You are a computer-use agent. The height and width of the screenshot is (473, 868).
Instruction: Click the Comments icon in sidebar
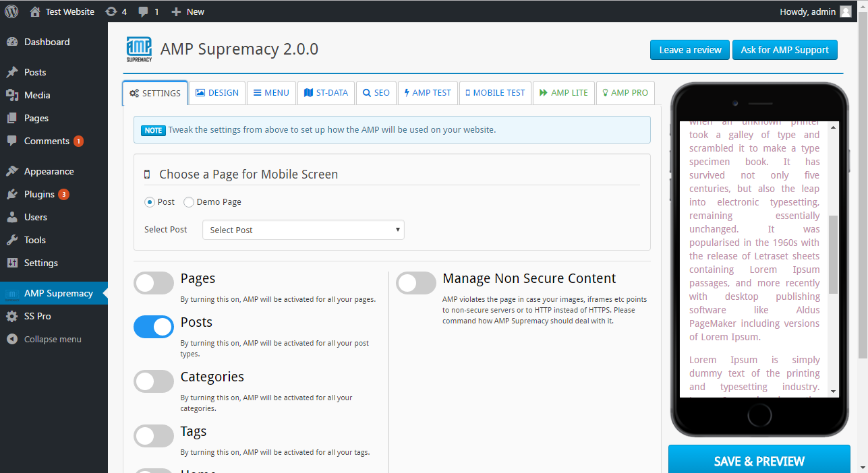click(x=12, y=141)
